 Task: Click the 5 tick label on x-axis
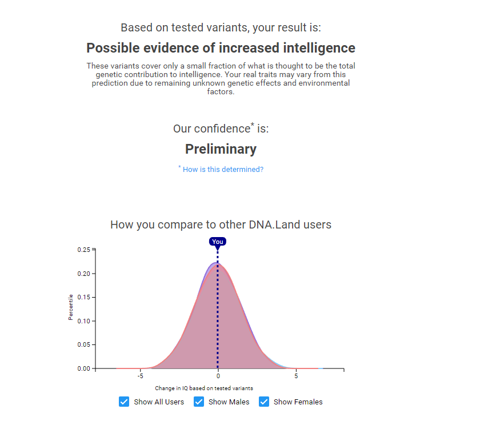point(296,376)
